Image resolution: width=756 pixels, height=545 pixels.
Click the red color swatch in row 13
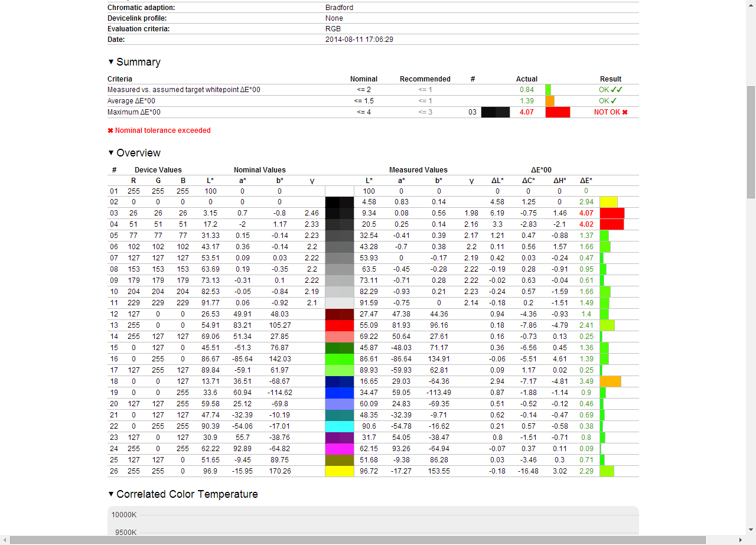[x=340, y=325]
